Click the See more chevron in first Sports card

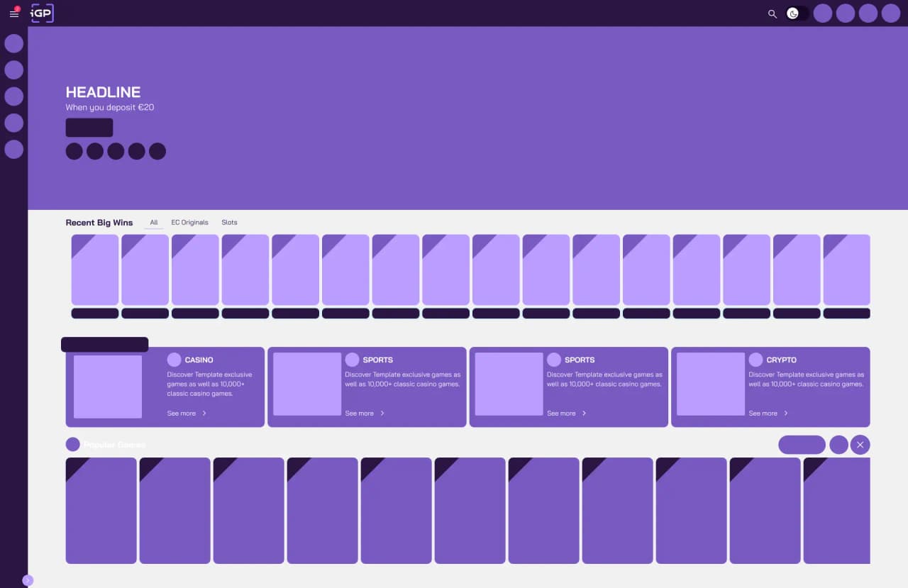pyautogui.click(x=382, y=413)
